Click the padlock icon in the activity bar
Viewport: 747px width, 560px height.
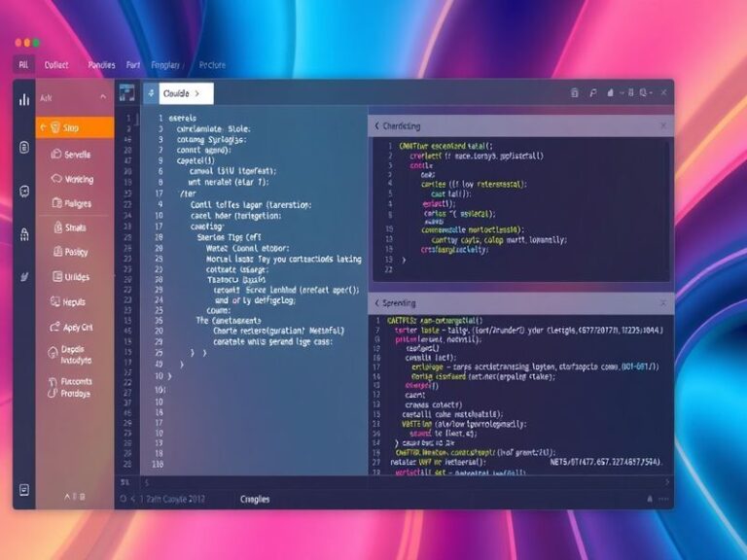(24, 234)
